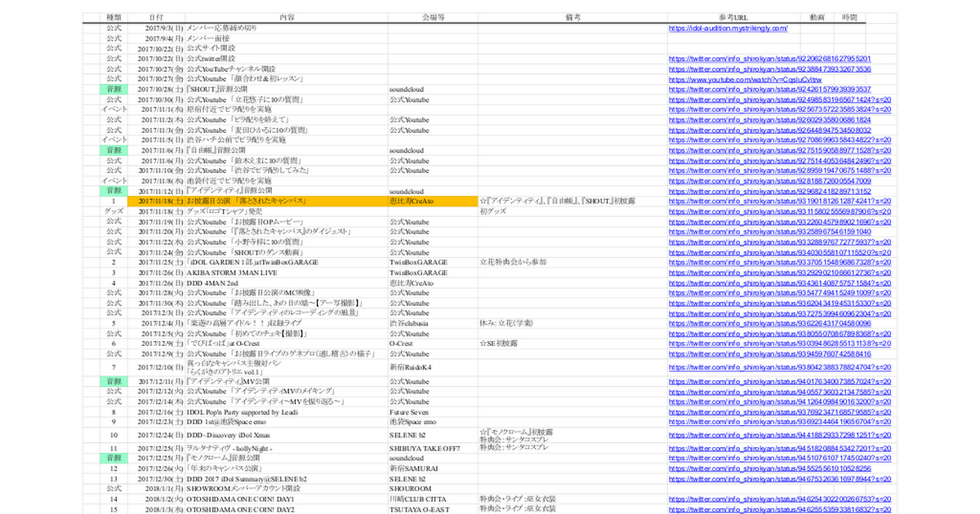Click the 2017/12/10(日) date cell

coord(156,367)
